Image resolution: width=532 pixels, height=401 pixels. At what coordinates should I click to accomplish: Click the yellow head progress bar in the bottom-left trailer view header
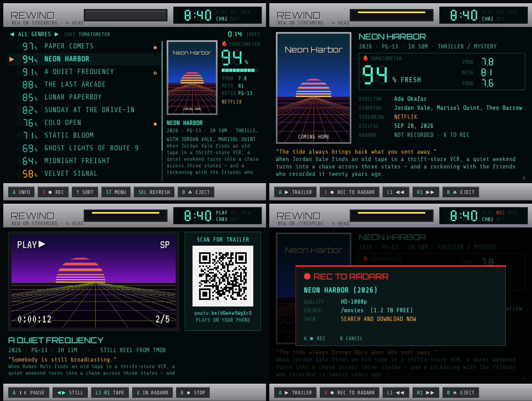126,213
